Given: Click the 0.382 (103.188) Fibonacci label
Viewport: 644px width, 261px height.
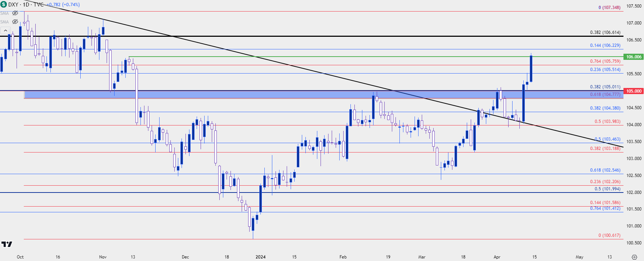Looking at the screenshot, I should (x=605, y=149).
